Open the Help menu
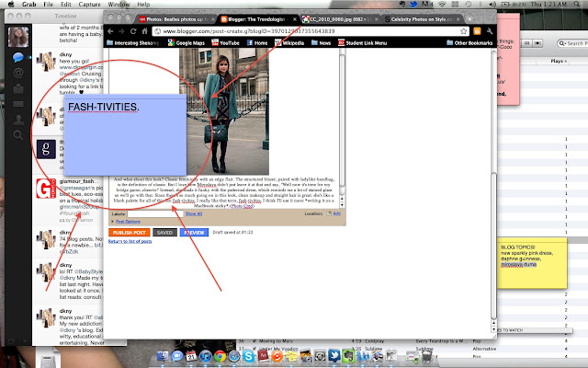This screenshot has height=368, width=588. (143, 4)
